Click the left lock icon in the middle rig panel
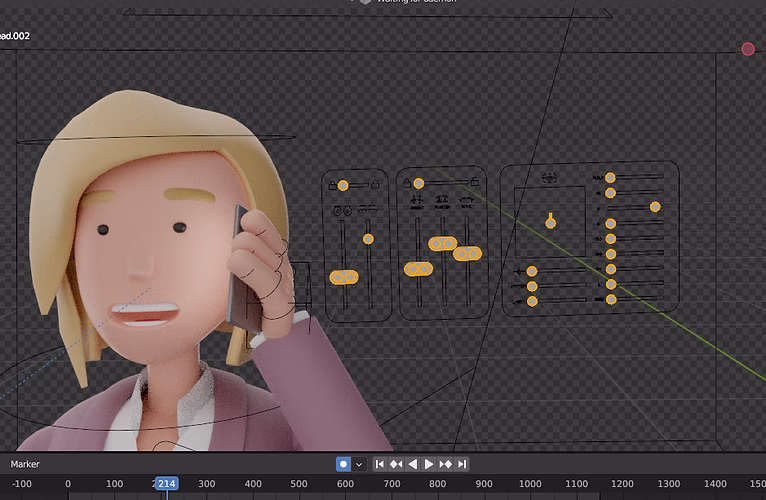This screenshot has width=766, height=500. (407, 183)
